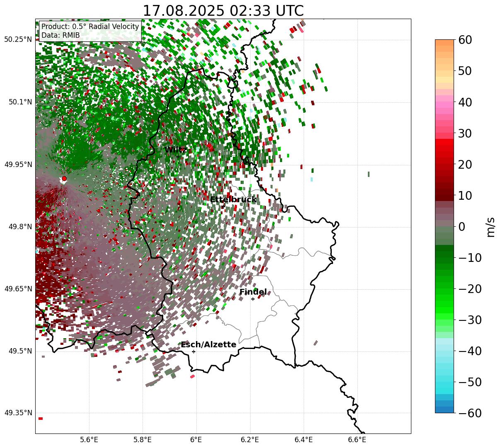The width and height of the screenshot is (500, 448).
Task: Click the colorbar 0 tick value
Action: coord(461,227)
